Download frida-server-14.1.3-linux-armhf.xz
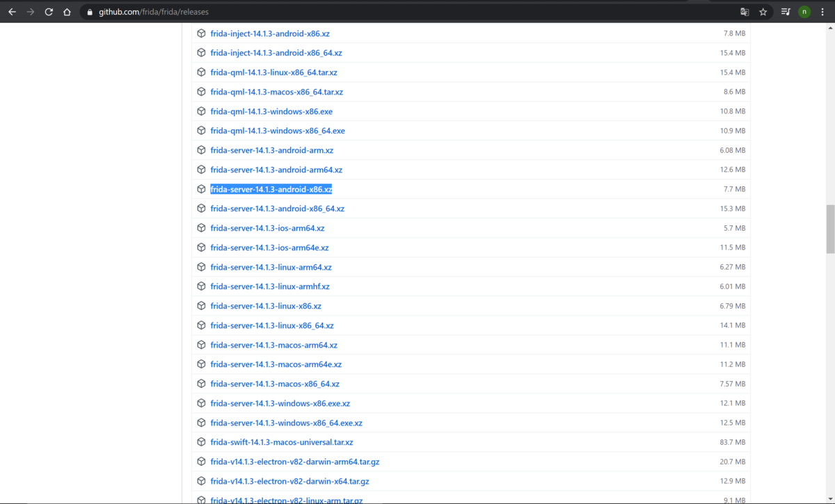 pos(270,286)
